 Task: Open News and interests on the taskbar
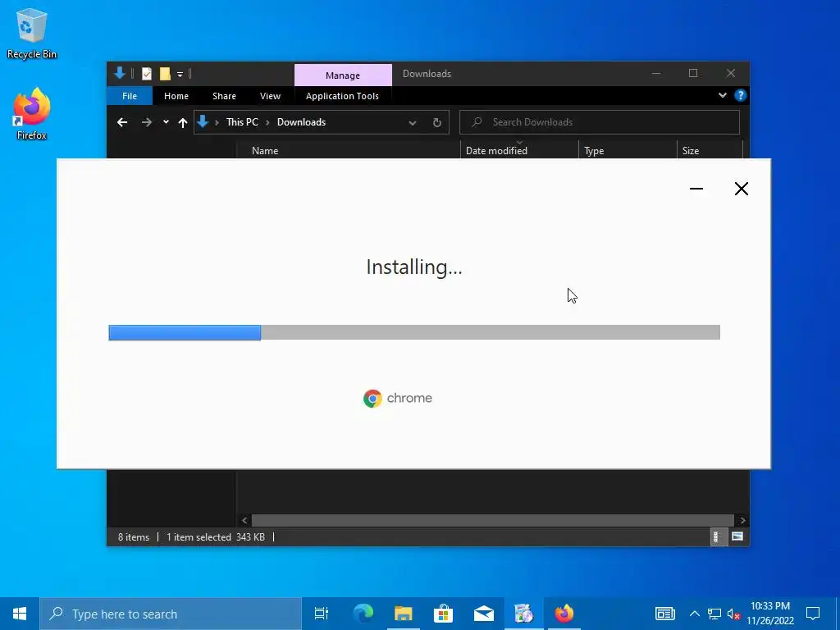tap(664, 614)
